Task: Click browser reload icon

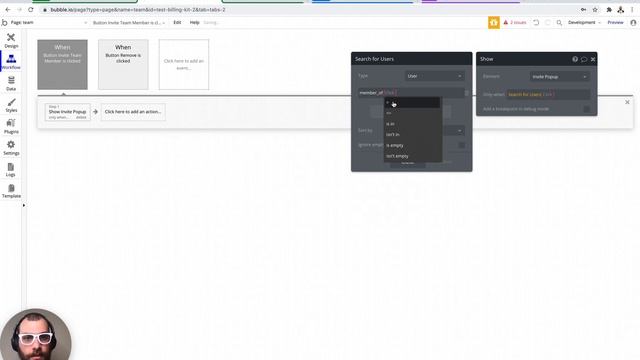Action: tap(31, 9)
